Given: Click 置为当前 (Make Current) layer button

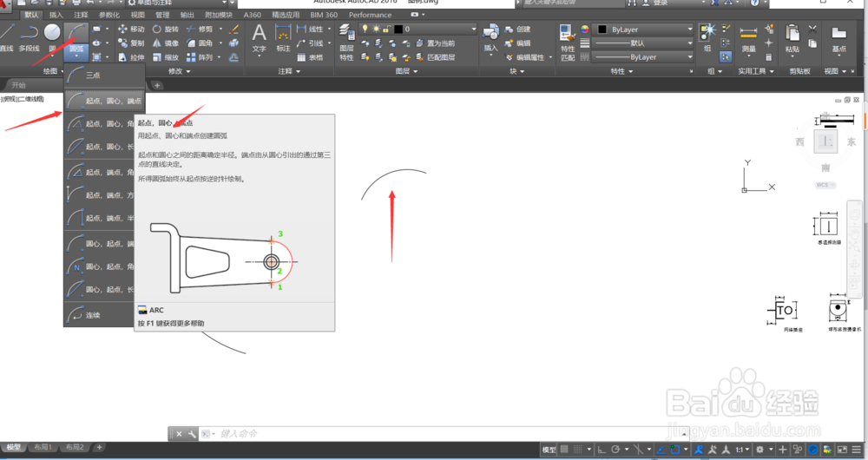Looking at the screenshot, I should click(x=435, y=43).
